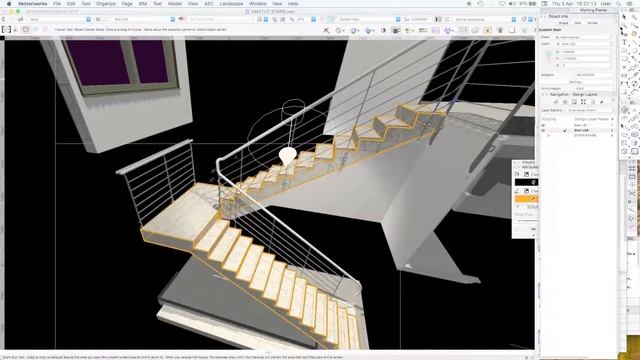Toggle visibility of first Stair layer row
The image size is (640, 360).
coord(543,125)
